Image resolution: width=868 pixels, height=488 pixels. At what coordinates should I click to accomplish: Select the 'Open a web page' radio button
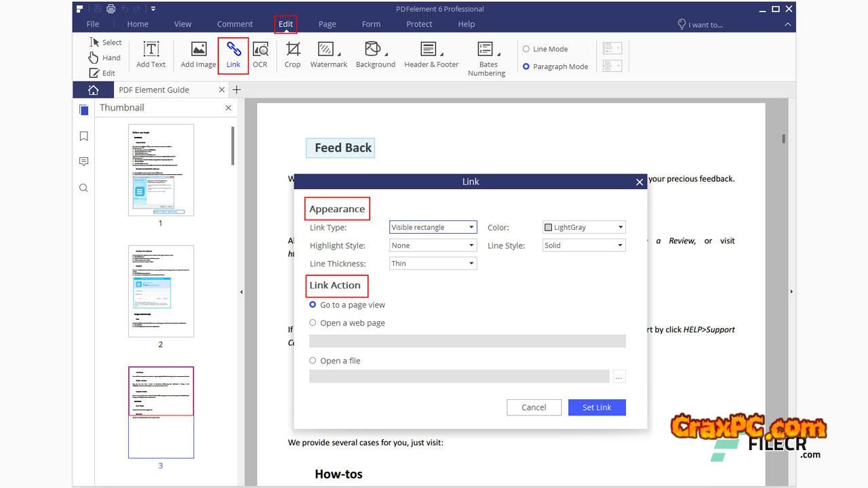313,323
